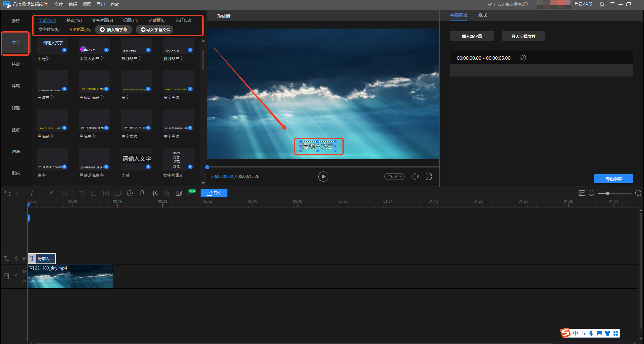Toggle the lock on the video track
This screenshot has height=344, width=644.
[16, 276]
